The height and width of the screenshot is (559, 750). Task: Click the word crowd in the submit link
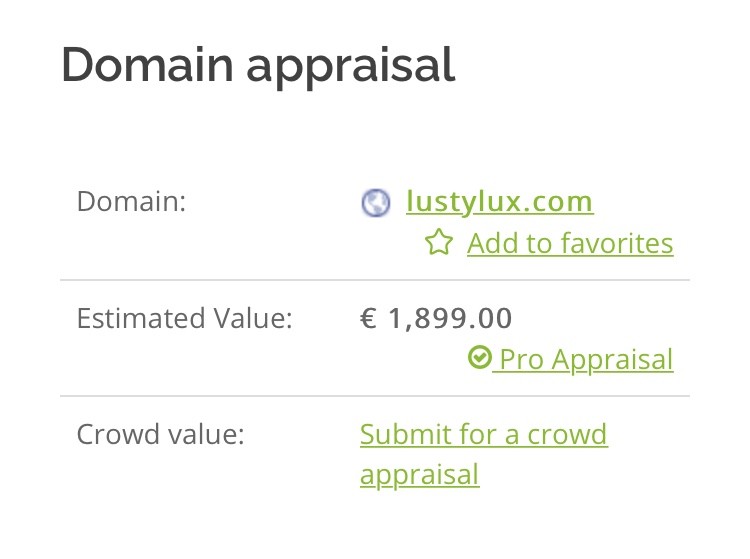coord(567,434)
